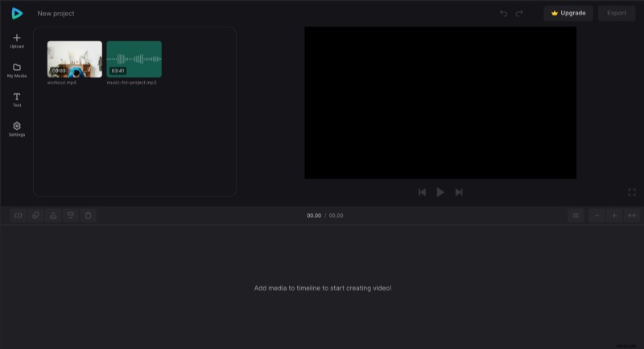This screenshot has height=349, width=644.
Task: Skip to the start of the preview
Action: 422,192
